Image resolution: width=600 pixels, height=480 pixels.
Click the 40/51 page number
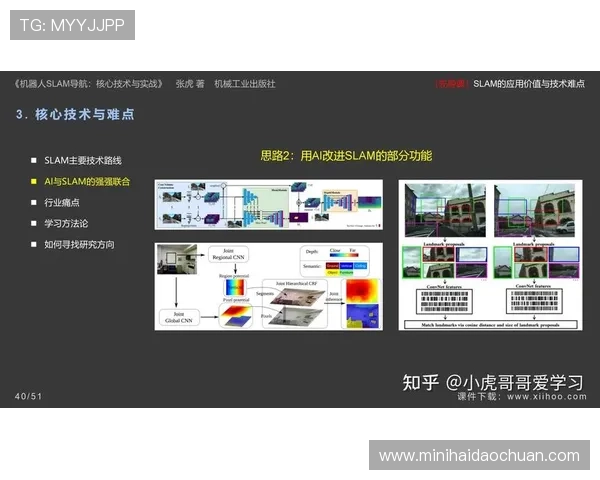click(28, 396)
